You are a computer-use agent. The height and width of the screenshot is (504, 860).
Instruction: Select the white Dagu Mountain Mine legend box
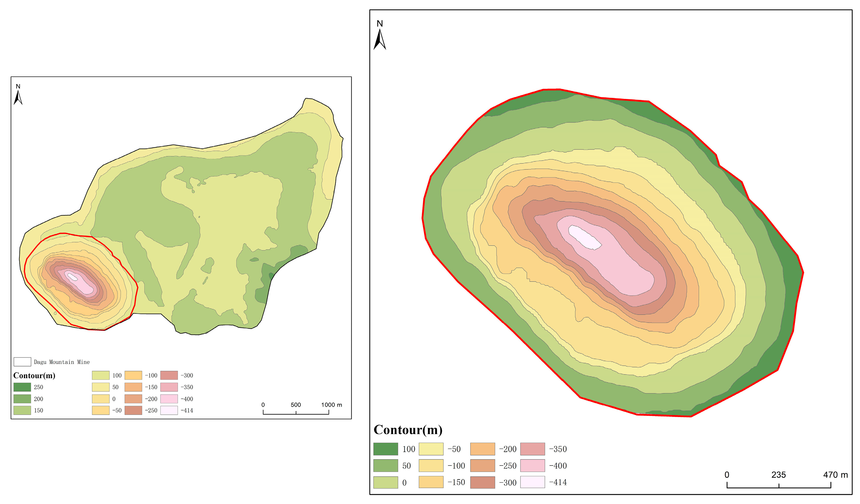point(22,362)
